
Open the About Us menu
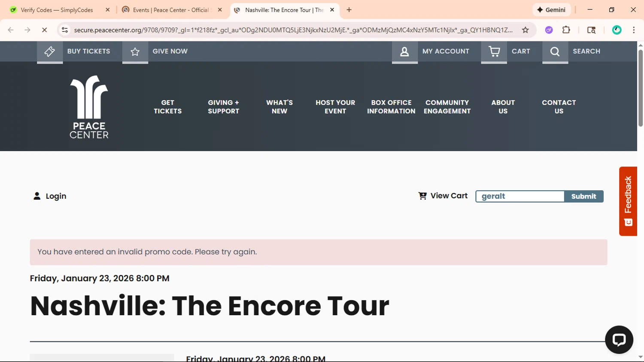[503, 107]
